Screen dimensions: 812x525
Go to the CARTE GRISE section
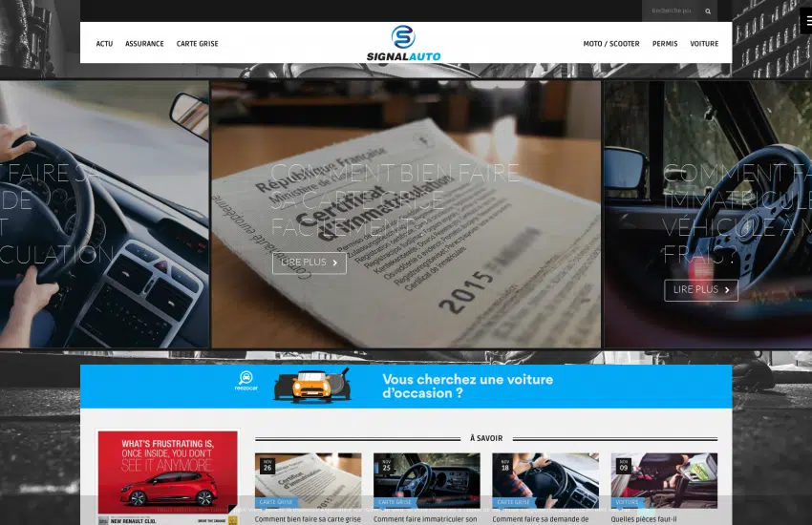tap(197, 44)
